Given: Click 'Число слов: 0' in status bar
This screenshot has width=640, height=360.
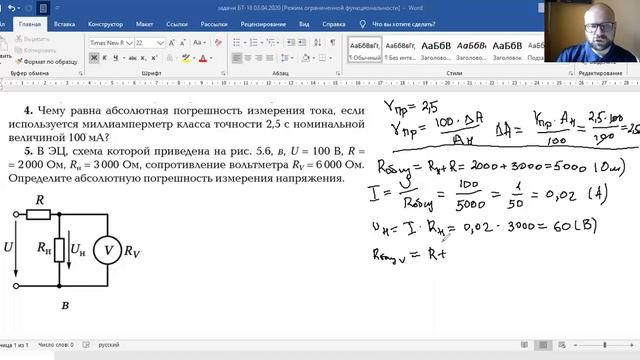Looking at the screenshot, I should click(56, 345).
